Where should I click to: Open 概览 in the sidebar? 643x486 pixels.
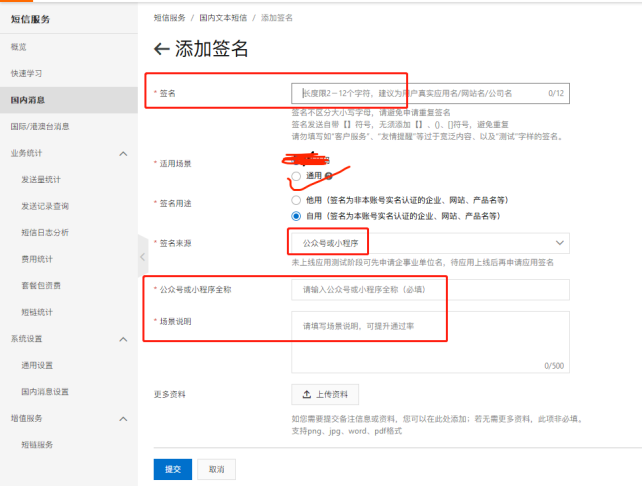(x=18, y=47)
